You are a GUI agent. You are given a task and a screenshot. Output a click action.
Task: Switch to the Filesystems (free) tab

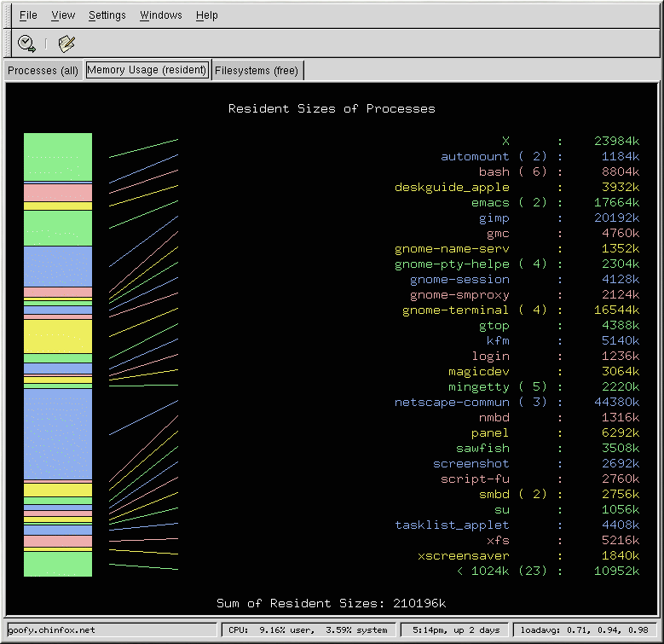click(257, 71)
